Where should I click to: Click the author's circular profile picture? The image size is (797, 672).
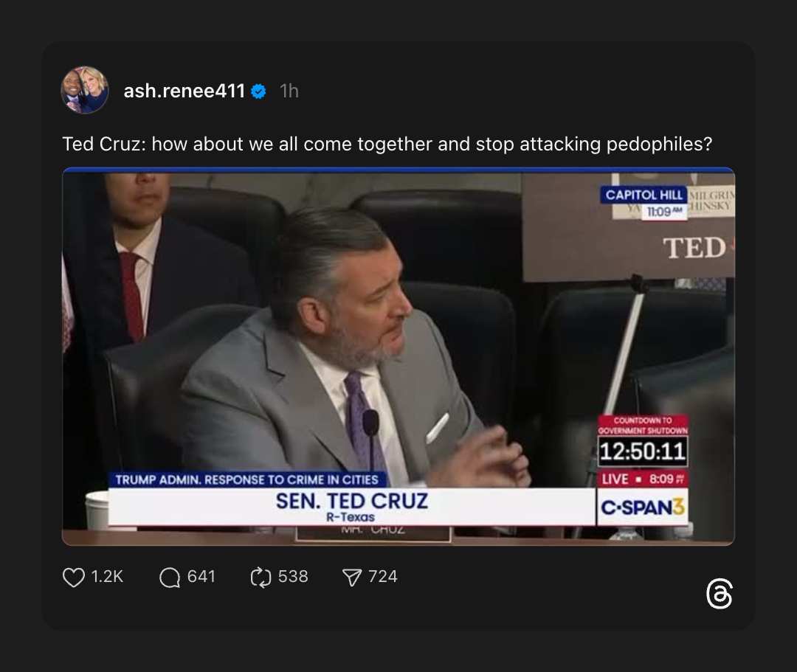tap(84, 89)
